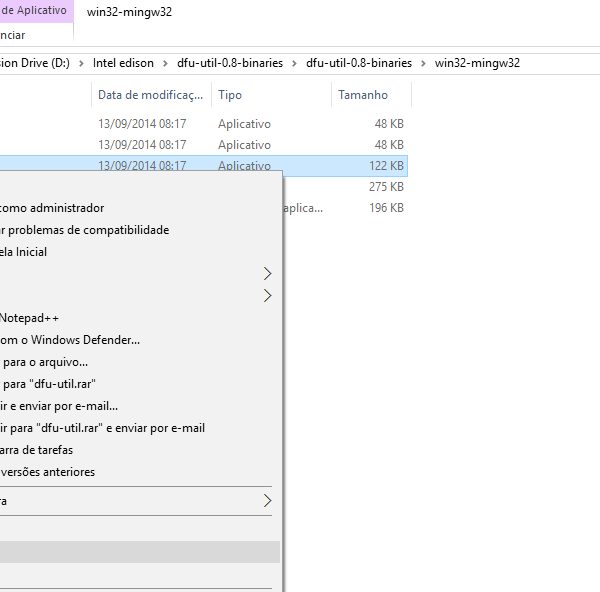The image size is (600, 592).
Task: Sort files by 'Tamanho' column header
Action: [x=362, y=95]
